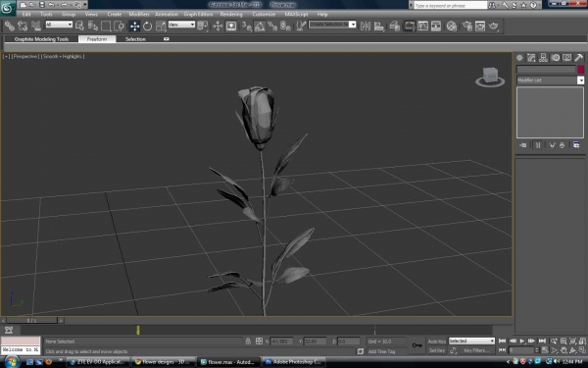Toggle the Keyboard Shortcut Override icon
Screen dimensions: 588x368
click(x=231, y=26)
